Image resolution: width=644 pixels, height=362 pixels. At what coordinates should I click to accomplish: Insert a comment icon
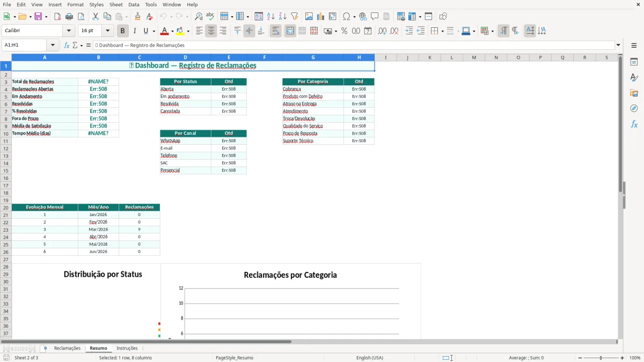tap(375, 17)
